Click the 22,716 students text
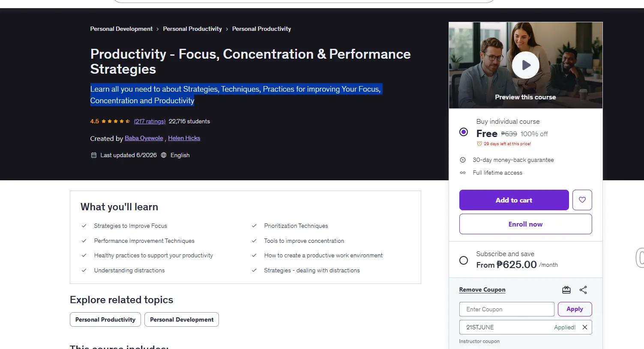 [x=189, y=122]
